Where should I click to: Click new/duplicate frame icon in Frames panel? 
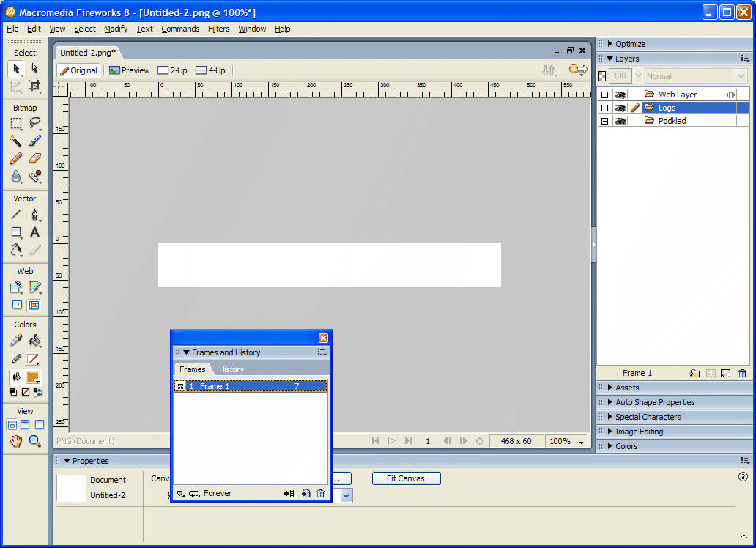pos(305,494)
